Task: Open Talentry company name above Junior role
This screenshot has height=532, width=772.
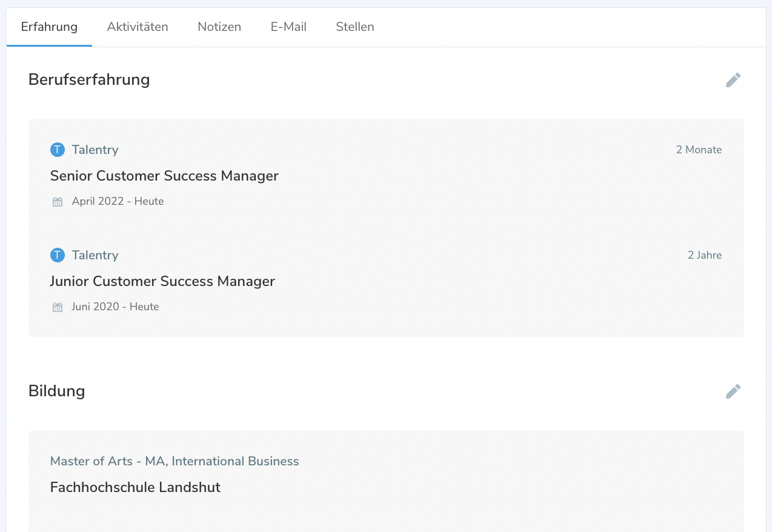Action: [x=95, y=255]
